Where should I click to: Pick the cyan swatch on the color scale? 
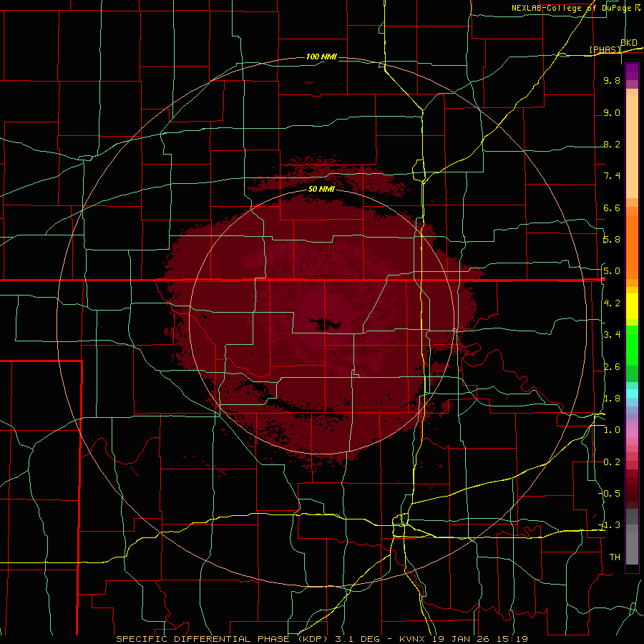coord(632,394)
